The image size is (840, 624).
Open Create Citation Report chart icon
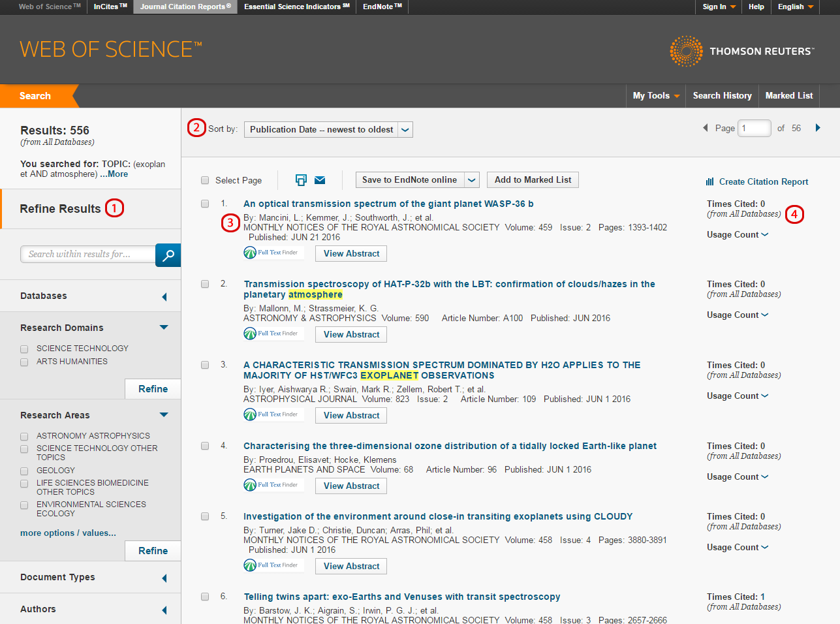pyautogui.click(x=710, y=182)
